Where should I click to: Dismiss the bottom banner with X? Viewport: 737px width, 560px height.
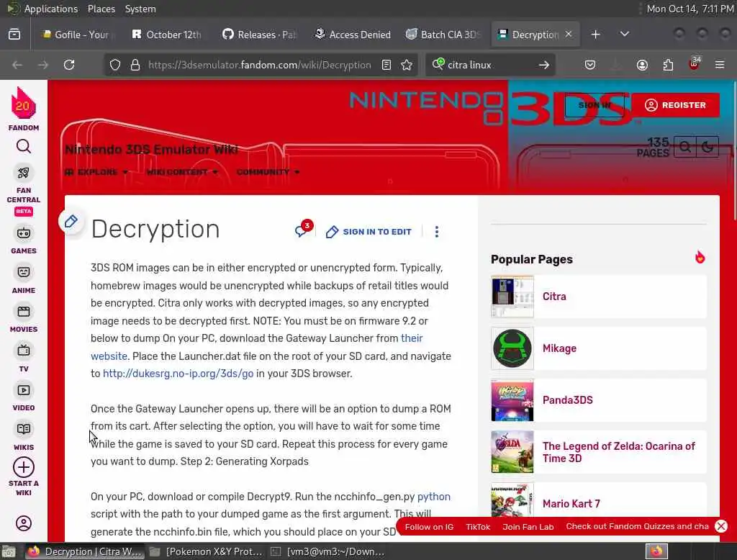[x=721, y=526]
